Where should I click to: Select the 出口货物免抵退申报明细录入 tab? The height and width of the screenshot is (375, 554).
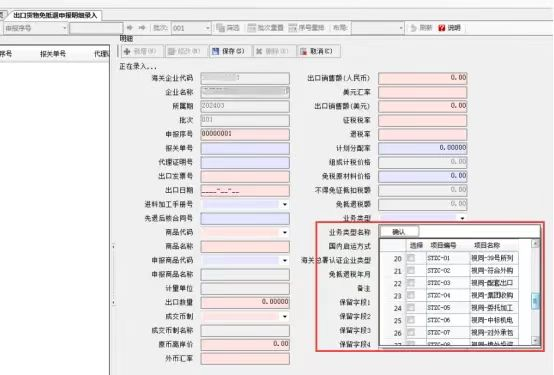(55, 15)
